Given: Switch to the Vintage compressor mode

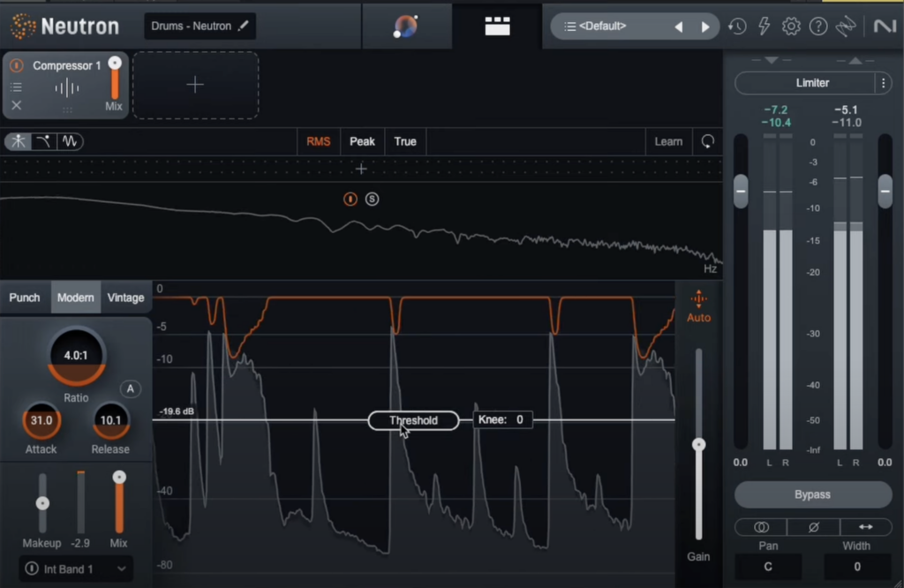Looking at the screenshot, I should 125,298.
